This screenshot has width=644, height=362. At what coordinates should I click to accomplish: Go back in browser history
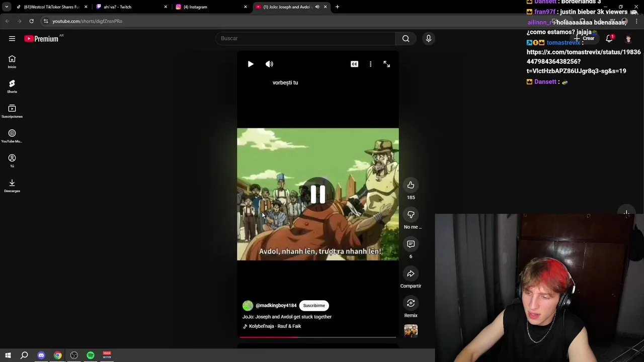7,21
